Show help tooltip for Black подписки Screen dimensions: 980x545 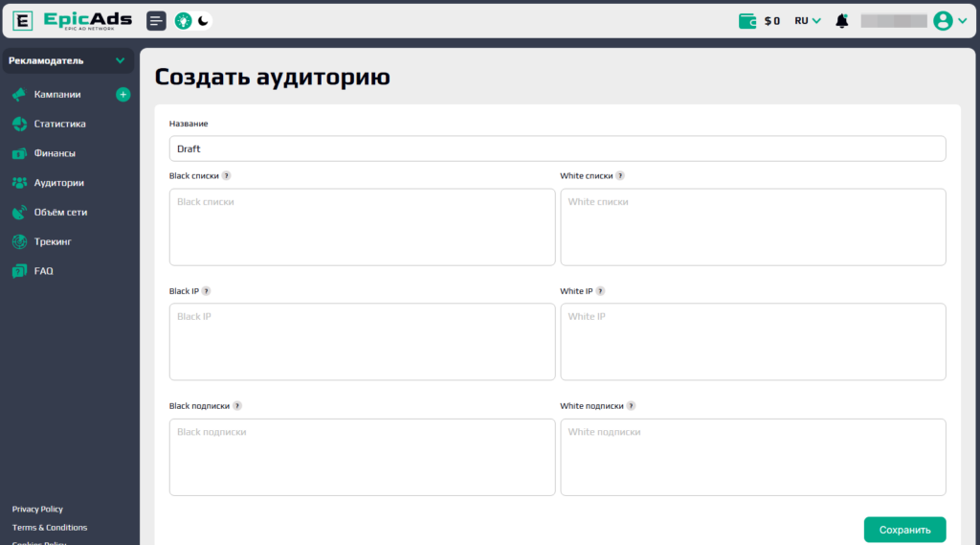[237, 406]
